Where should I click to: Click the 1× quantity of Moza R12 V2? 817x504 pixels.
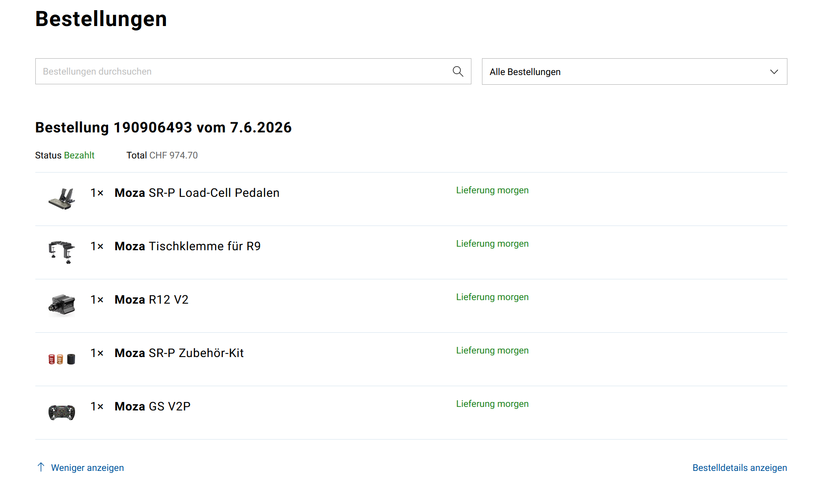pos(97,300)
